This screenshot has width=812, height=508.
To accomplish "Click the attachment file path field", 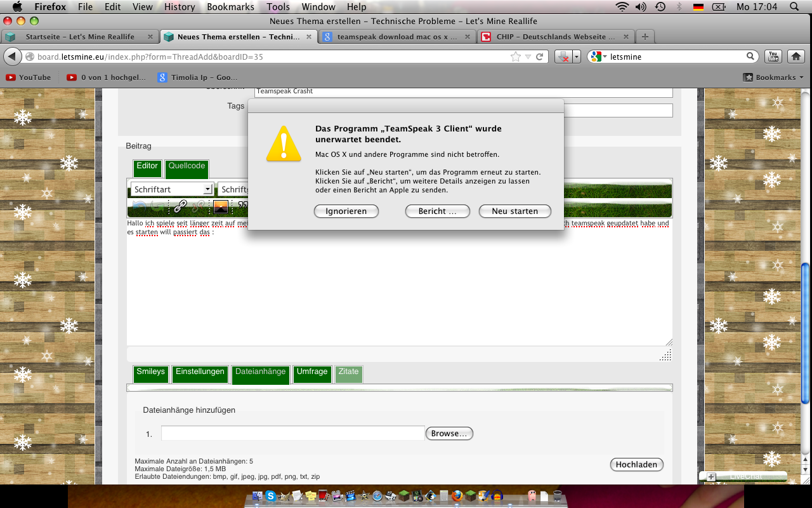I will tap(293, 433).
